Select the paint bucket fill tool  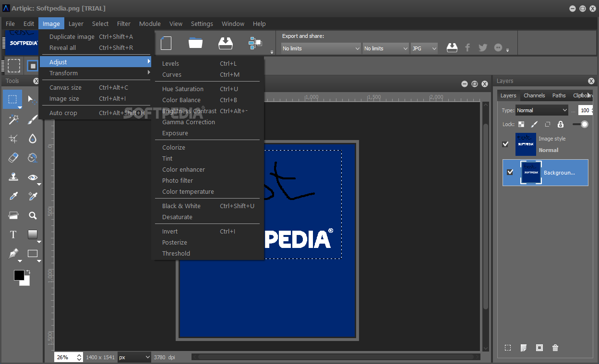32,157
